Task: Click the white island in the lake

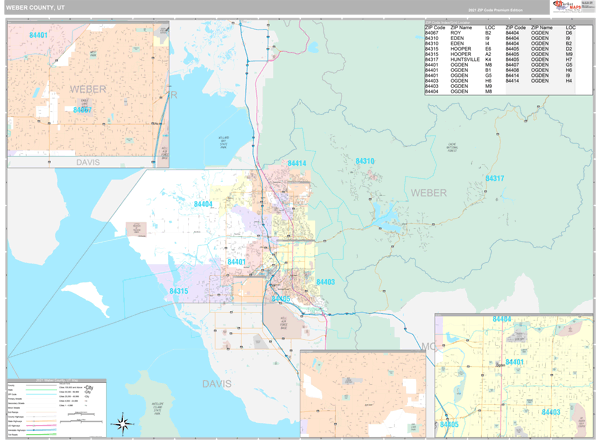Action: 88,298
